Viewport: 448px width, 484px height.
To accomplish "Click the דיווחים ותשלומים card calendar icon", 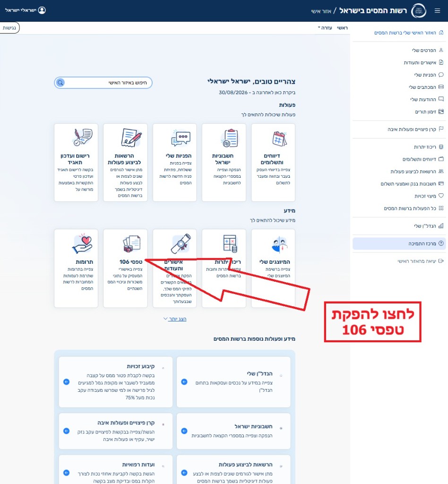I will [279, 138].
